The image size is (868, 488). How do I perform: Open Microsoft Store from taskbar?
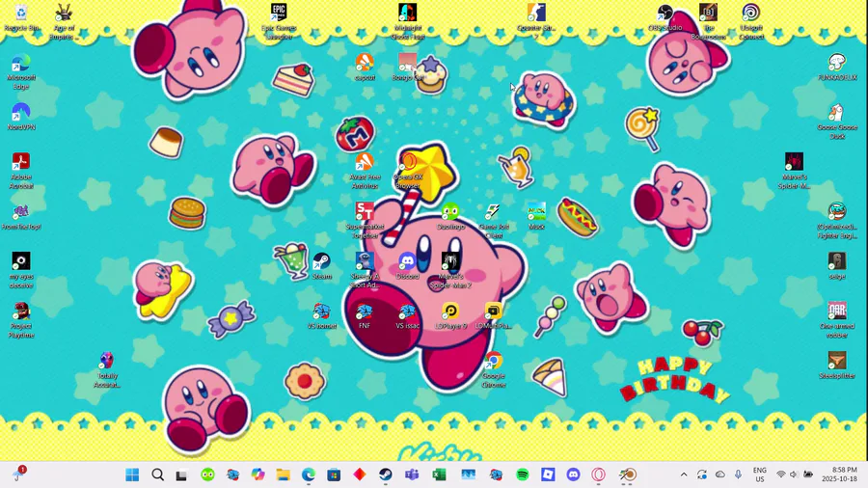click(334, 474)
